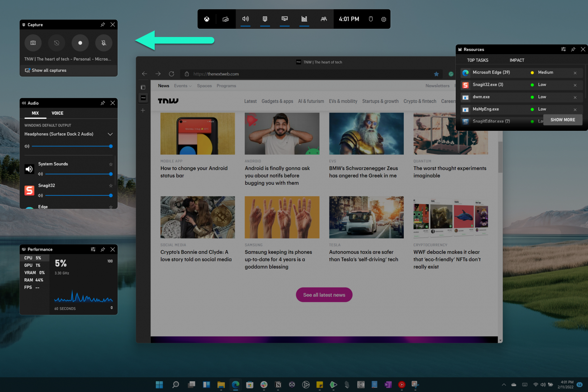The width and height of the screenshot is (588, 392).
Task: End the Snagit32.exe task in Resources
Action: click(575, 85)
